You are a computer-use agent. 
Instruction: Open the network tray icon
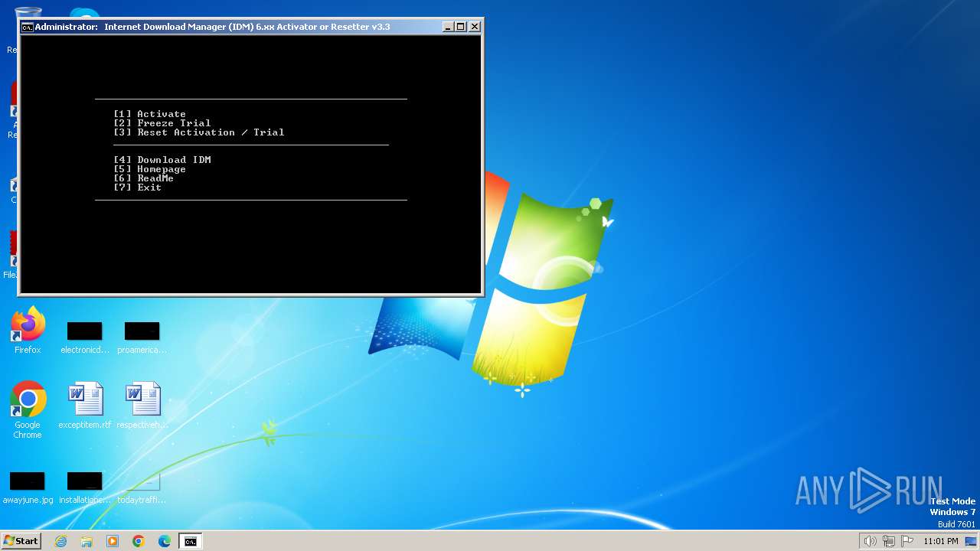(889, 541)
